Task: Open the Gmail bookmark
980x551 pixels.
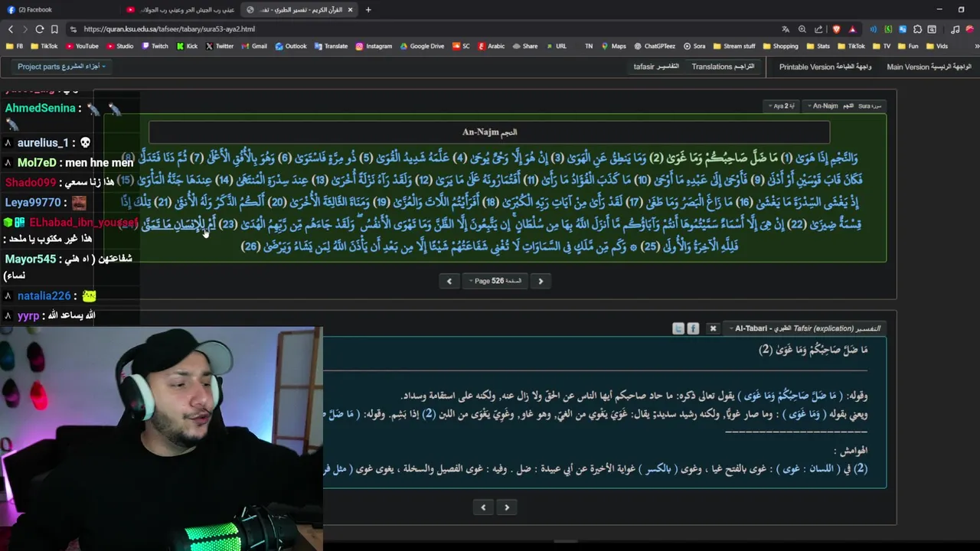Action: [x=254, y=46]
